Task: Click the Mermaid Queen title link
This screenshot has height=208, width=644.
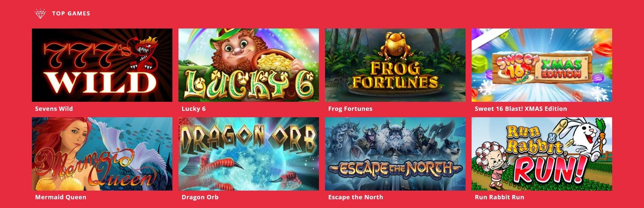Action: pyautogui.click(x=61, y=197)
